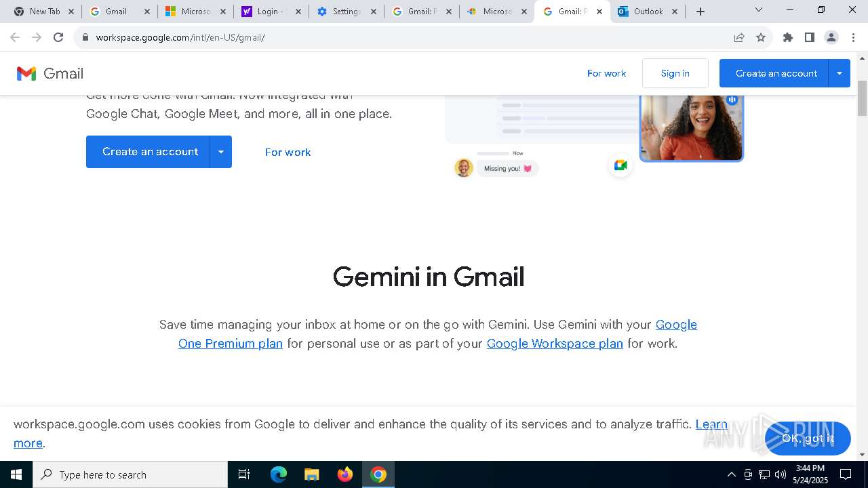Viewport: 868px width, 488px height.
Task: Click the Gmail logo in page header
Action: coord(50,73)
